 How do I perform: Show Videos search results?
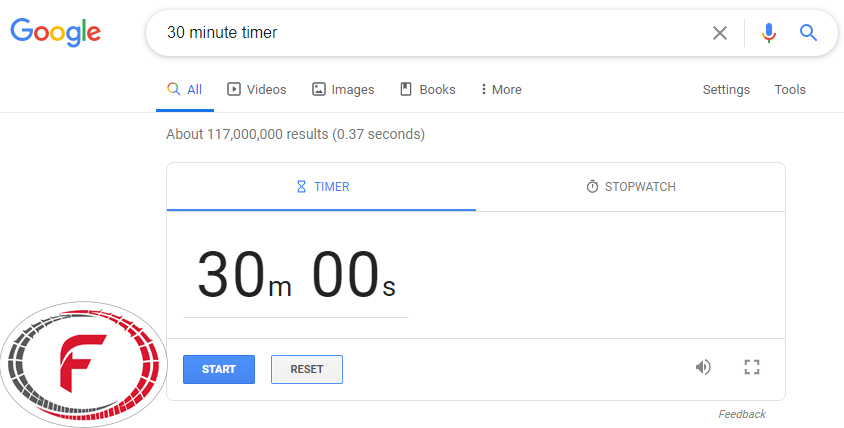click(257, 89)
